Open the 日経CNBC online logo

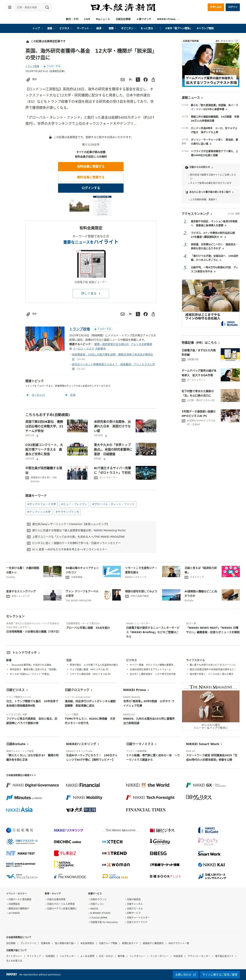point(67,842)
